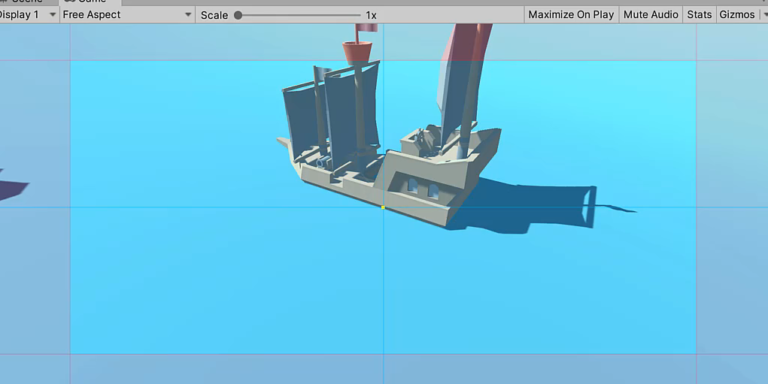Click the ship hull's arched windows
This screenshot has width=768, height=384.
click(422, 188)
